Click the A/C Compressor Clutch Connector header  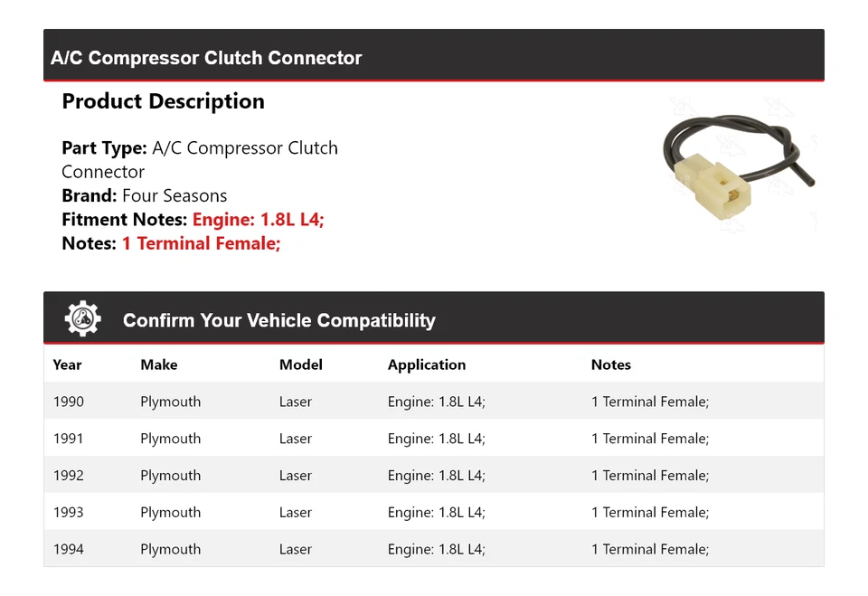coord(206,58)
